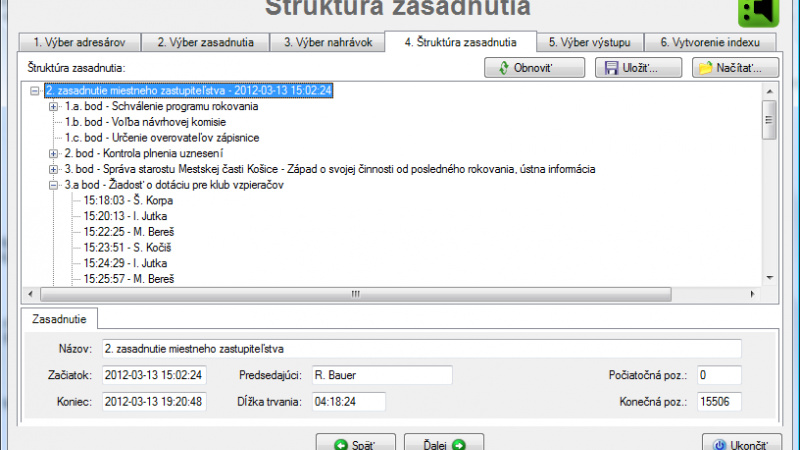
Task: Click the Ukončiť exit button
Action: [742, 443]
